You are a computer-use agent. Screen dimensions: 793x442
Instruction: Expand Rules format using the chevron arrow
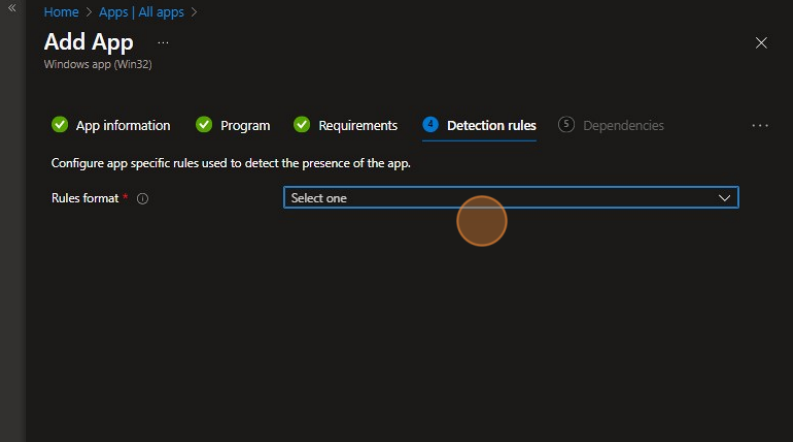pyautogui.click(x=725, y=198)
